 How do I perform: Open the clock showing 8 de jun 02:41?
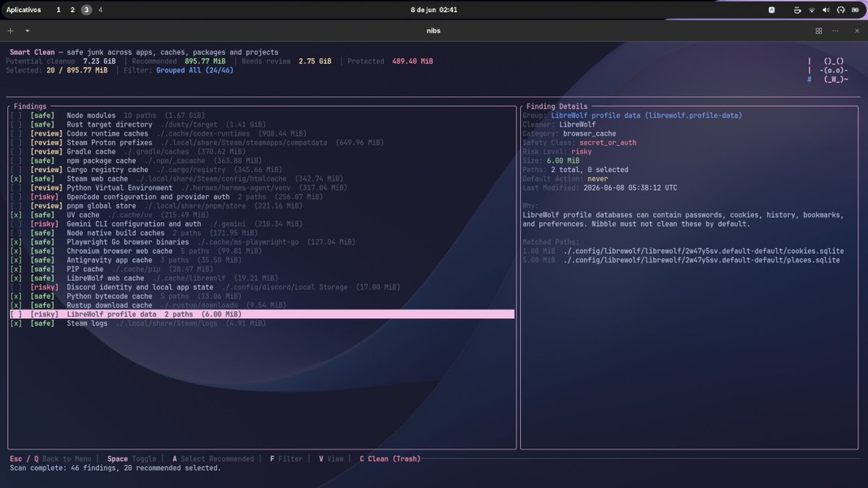click(x=434, y=10)
